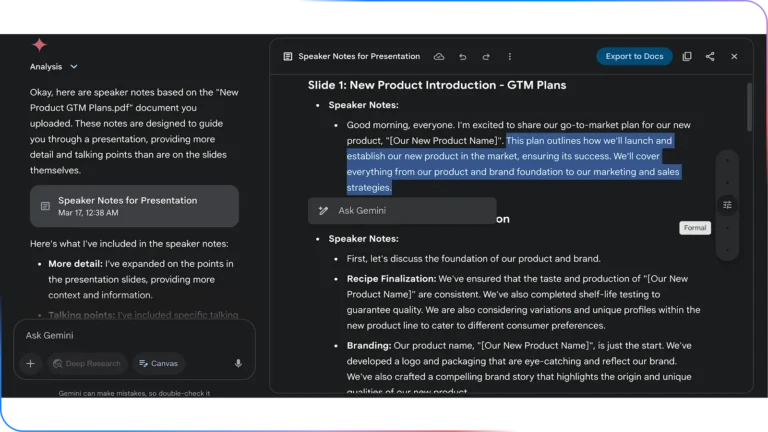Click the Slide 1 heading text
The width and height of the screenshot is (768, 432).
[437, 85]
